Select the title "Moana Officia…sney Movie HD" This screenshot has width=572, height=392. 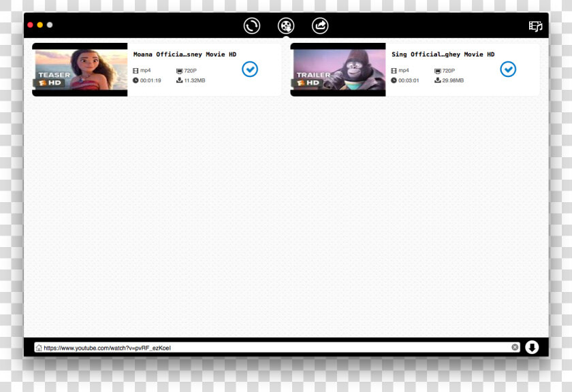coord(185,54)
